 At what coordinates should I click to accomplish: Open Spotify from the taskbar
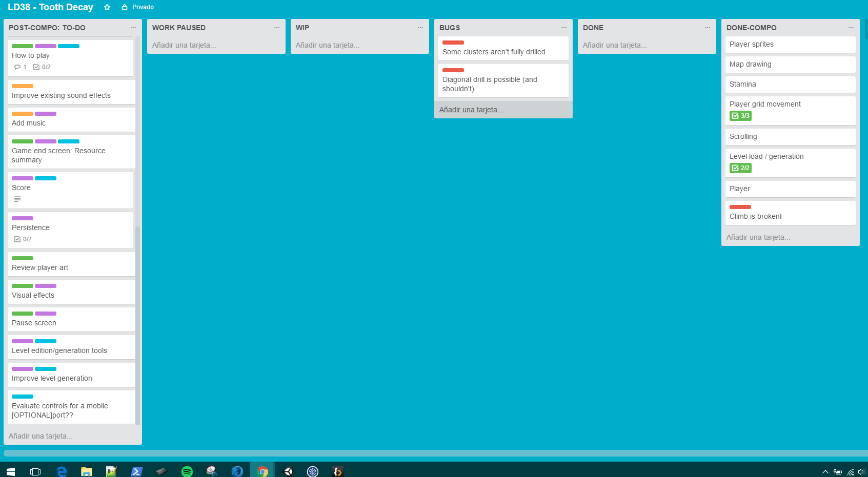(x=187, y=471)
